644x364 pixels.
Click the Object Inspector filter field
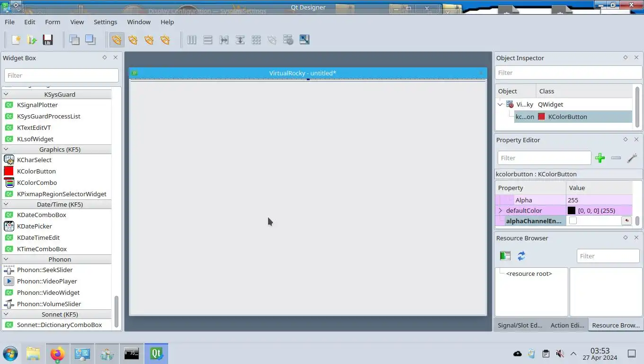point(568,73)
